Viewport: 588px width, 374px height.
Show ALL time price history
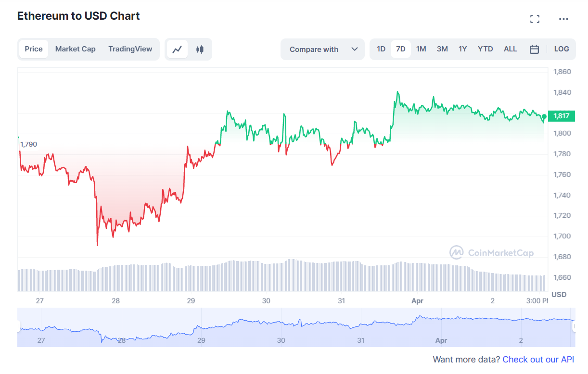tap(510, 49)
